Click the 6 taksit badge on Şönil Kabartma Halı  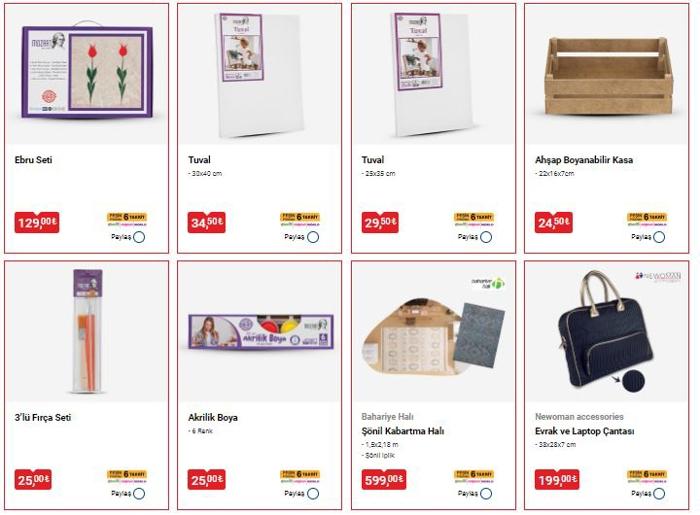474,476
